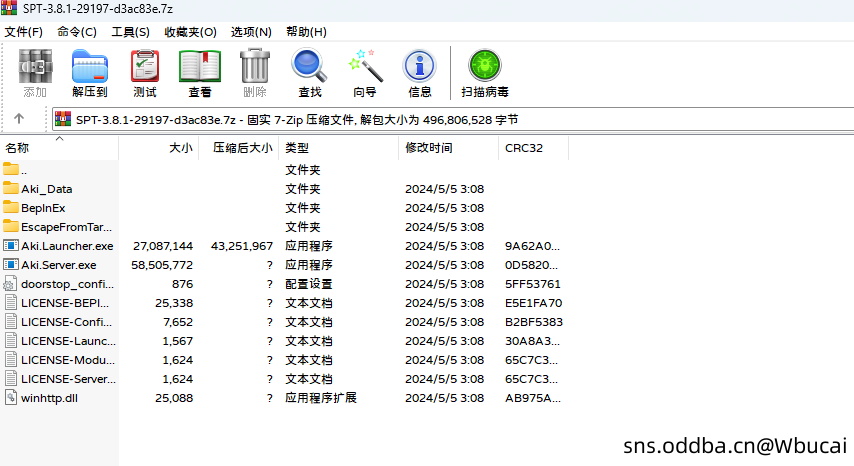Open the 命令(C) menu
The image size is (854, 466).
[77, 32]
